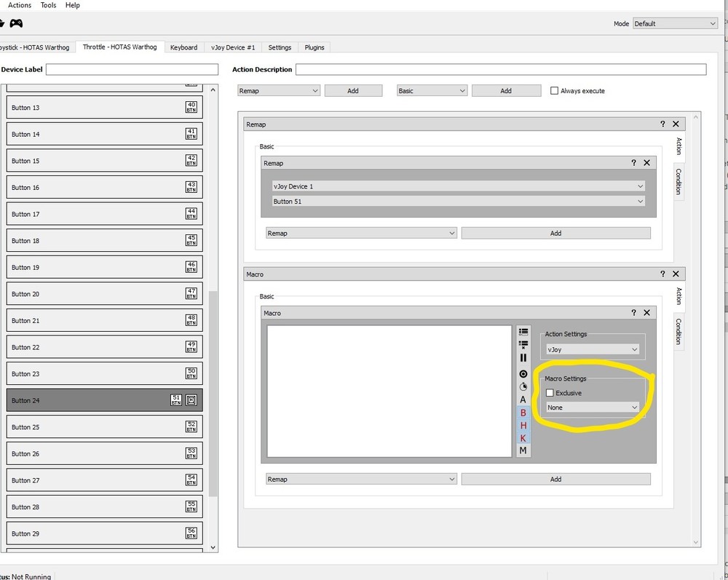Click Add next to Basic dropdown
Image resolution: width=728 pixels, height=580 pixels.
click(x=506, y=91)
